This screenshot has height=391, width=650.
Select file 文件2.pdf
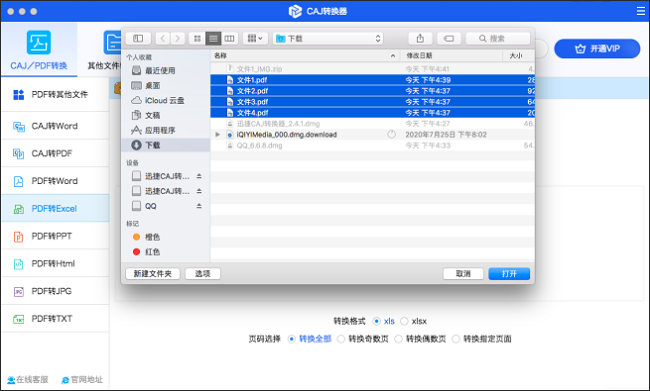[373, 91]
